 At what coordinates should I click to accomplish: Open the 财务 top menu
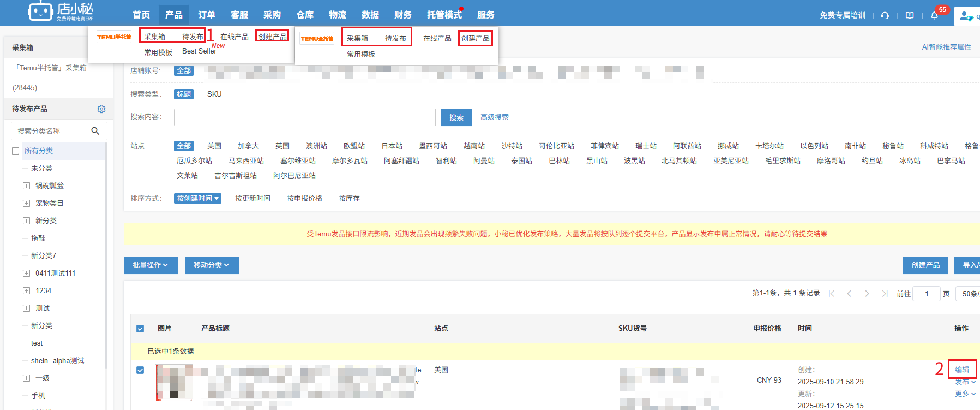403,15
